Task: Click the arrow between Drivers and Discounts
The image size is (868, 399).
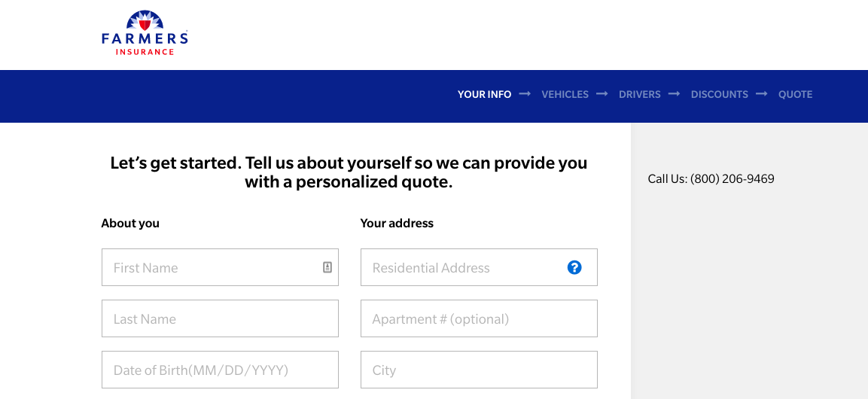Action: click(675, 94)
